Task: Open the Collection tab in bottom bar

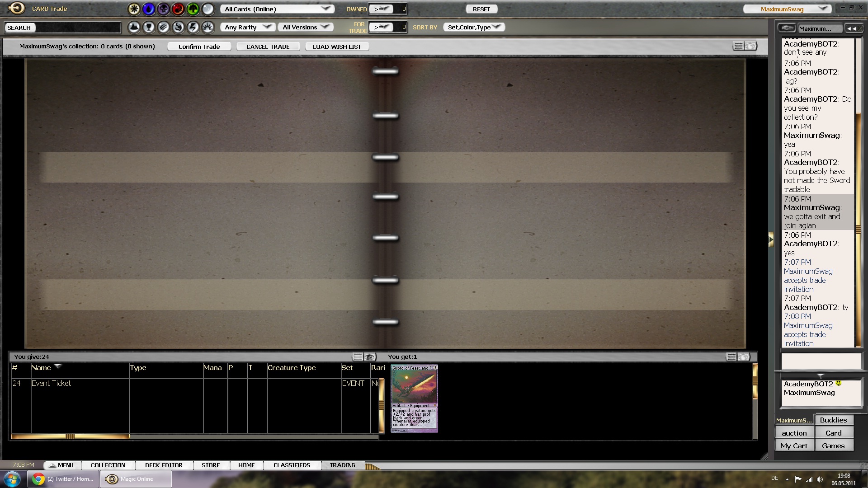Action: (108, 465)
